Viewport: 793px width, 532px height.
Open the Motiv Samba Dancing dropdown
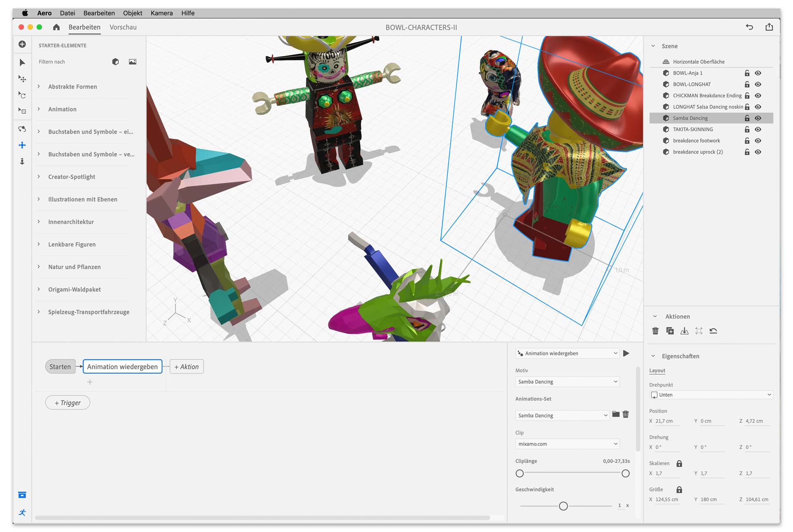coord(567,382)
